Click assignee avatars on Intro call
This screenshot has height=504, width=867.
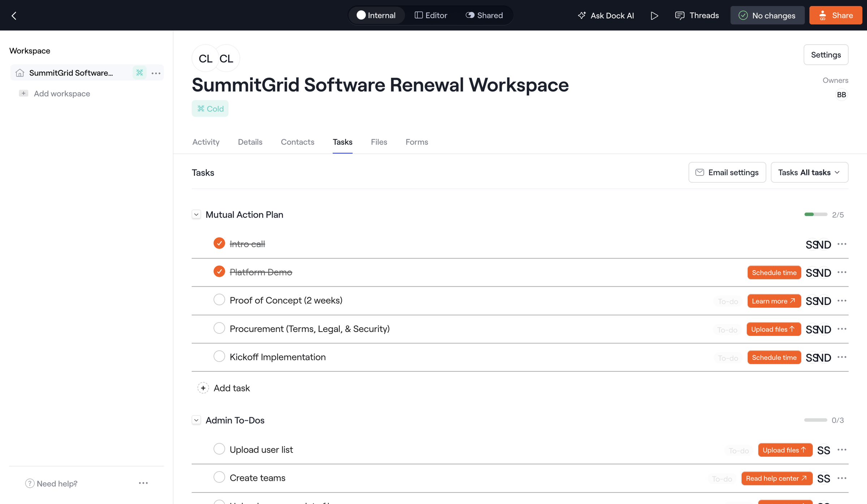coord(818,245)
